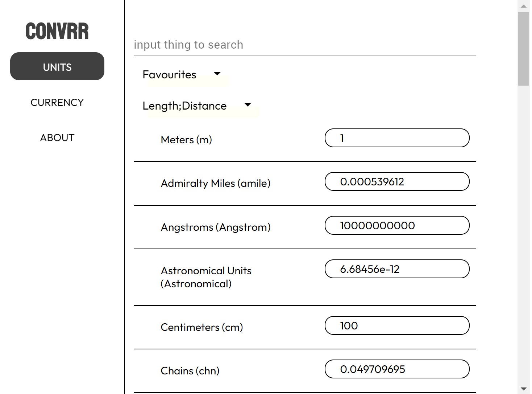The image size is (532, 394).
Task: Click the scrollbar down arrow
Action: coord(524,389)
